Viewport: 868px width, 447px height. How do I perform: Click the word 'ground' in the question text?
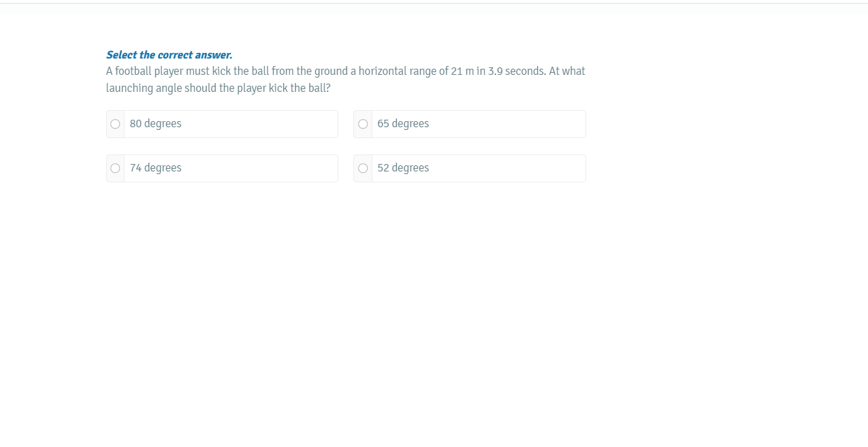tap(331, 71)
